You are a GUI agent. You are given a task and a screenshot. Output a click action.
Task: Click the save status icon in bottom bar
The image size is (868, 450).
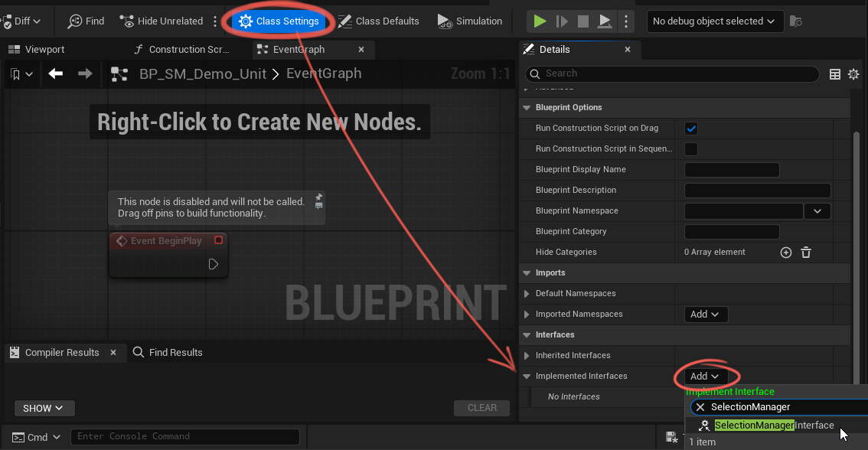pyautogui.click(x=671, y=437)
